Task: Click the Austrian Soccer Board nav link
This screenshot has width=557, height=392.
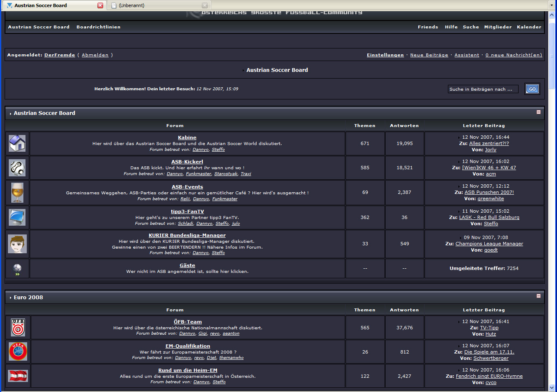Action: pyautogui.click(x=39, y=27)
